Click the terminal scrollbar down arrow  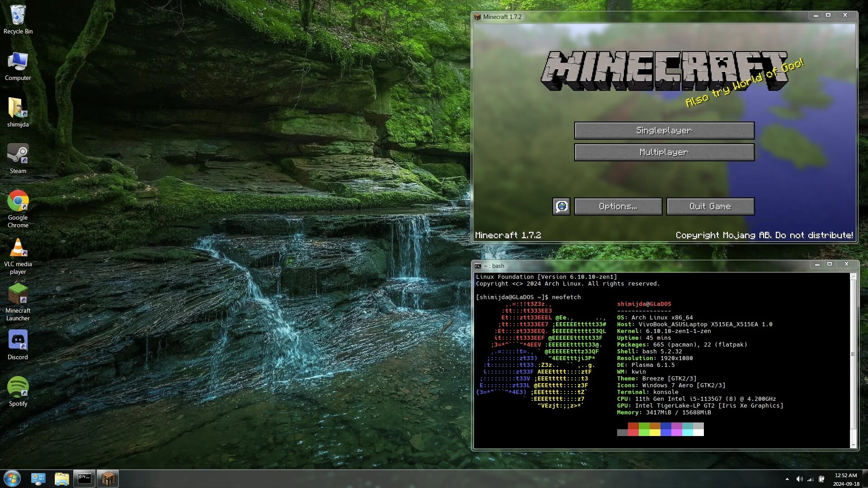tap(853, 445)
